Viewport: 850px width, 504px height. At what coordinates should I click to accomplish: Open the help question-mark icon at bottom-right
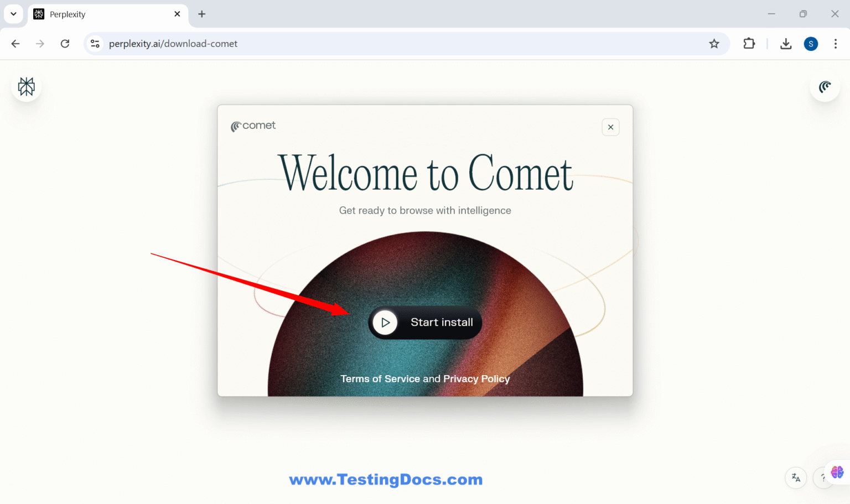823,477
